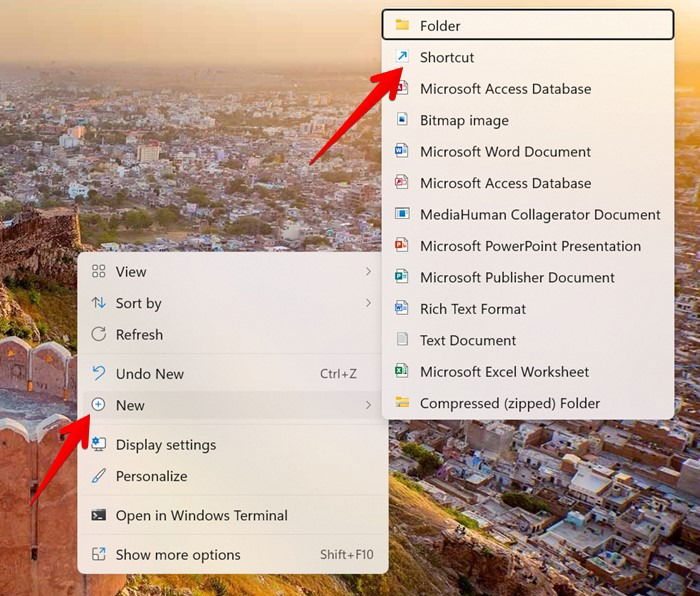Click the View grid icon
This screenshot has height=596, width=700.
click(99, 271)
